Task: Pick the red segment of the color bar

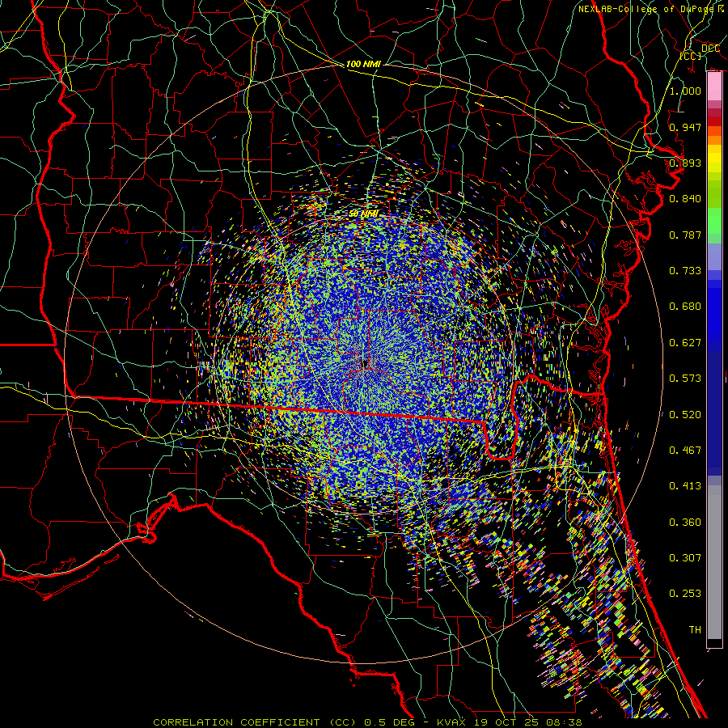Action: 714,121
